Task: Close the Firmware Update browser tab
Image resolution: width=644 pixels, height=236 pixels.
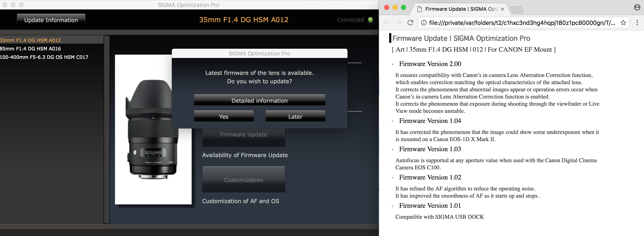Action: click(502, 9)
